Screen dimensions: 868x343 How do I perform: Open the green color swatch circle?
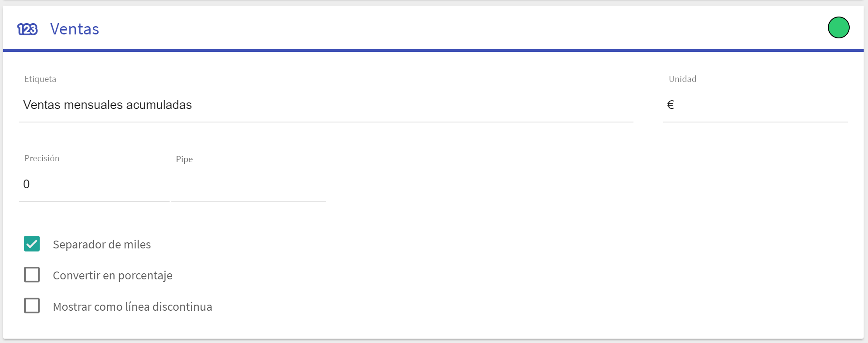(x=838, y=27)
